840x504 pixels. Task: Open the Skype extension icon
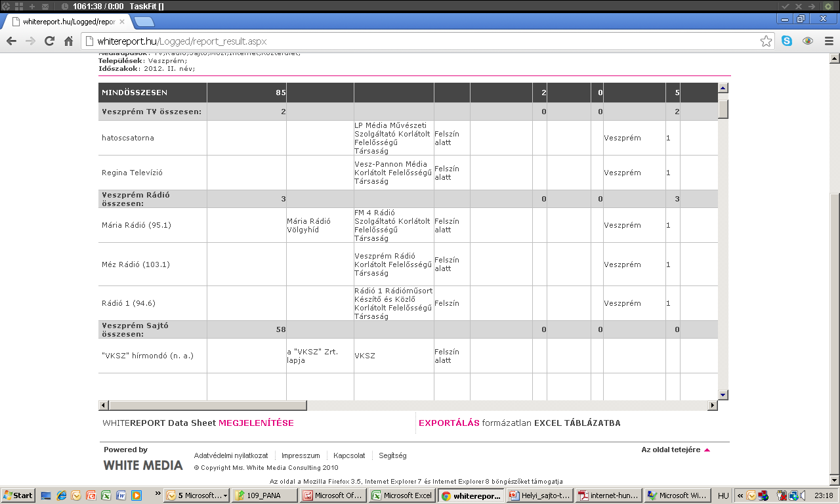click(787, 41)
